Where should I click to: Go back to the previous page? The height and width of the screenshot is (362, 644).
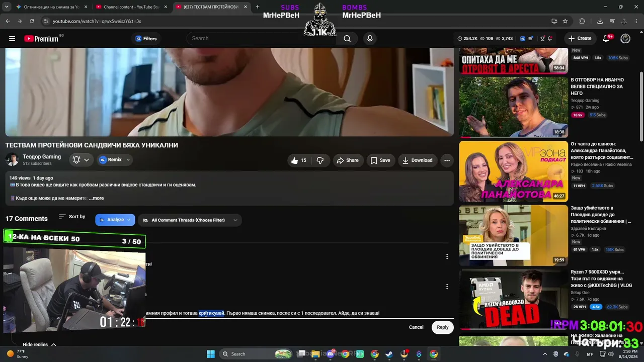[x=8, y=21]
